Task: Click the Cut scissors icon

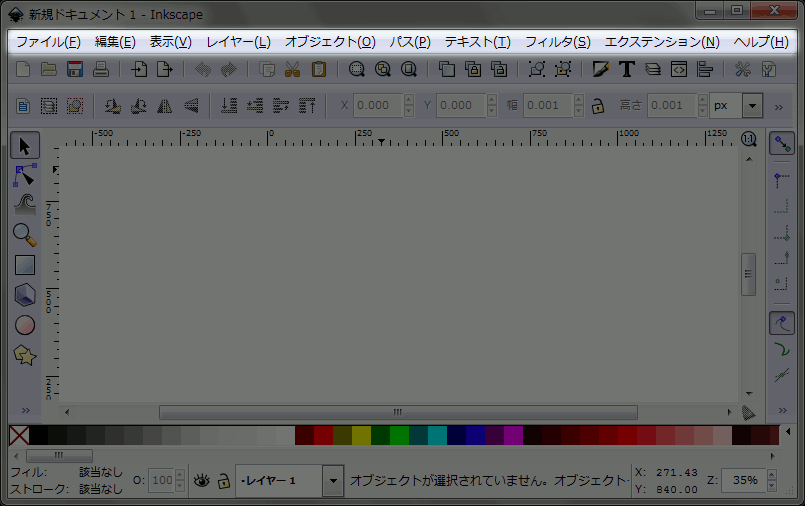Action: coord(292,69)
